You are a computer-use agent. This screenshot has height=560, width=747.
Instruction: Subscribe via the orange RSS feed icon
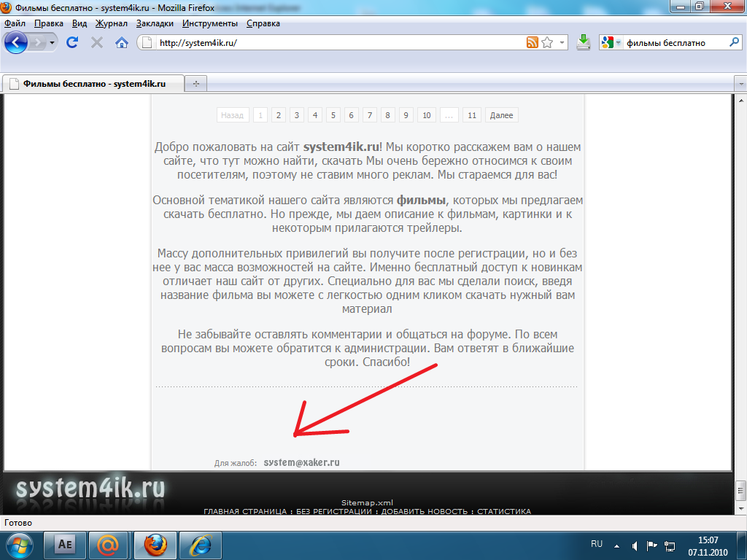coord(532,42)
